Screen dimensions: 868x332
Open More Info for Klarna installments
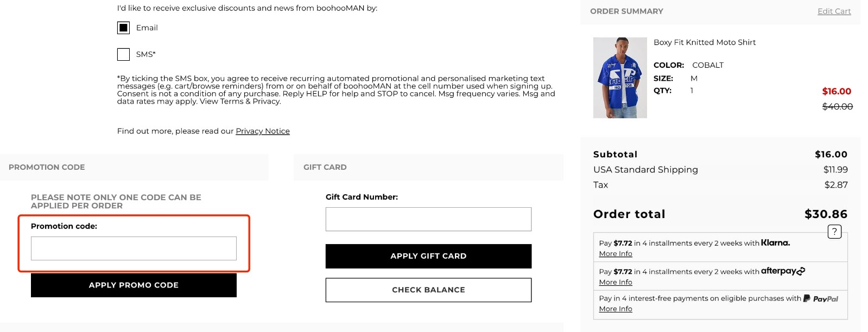(x=615, y=253)
